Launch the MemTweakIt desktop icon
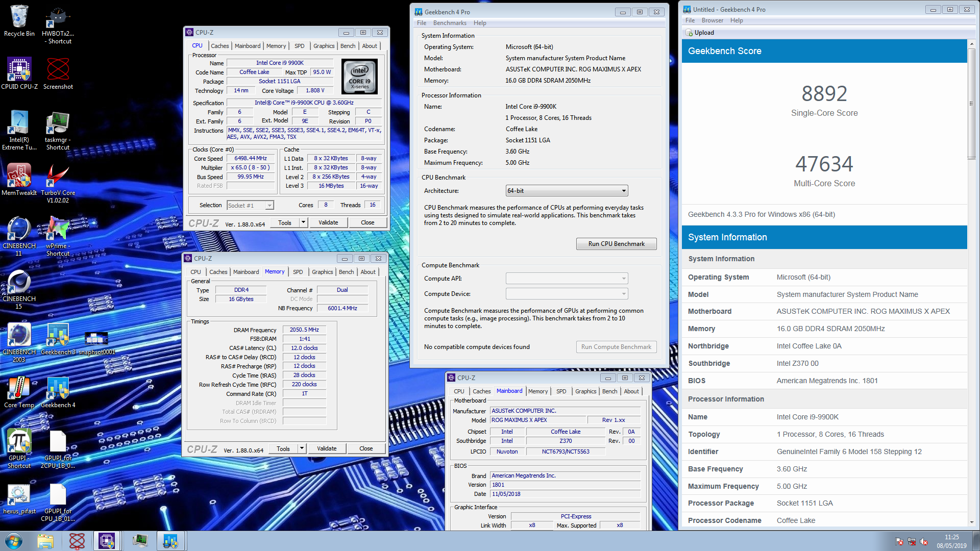980x551 pixels. pos(19,180)
